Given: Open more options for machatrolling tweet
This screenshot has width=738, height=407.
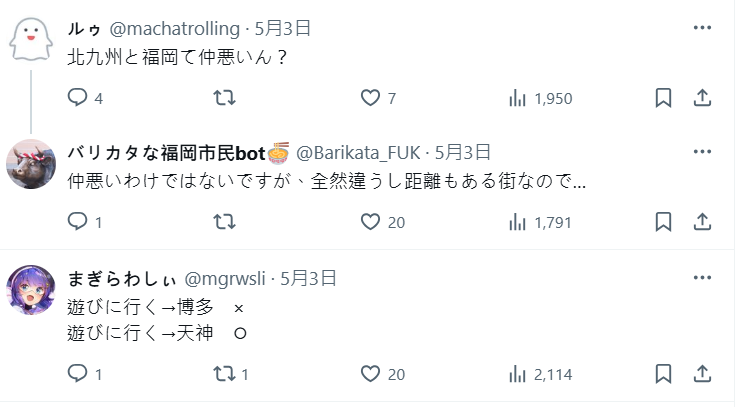Looking at the screenshot, I should 702,27.
